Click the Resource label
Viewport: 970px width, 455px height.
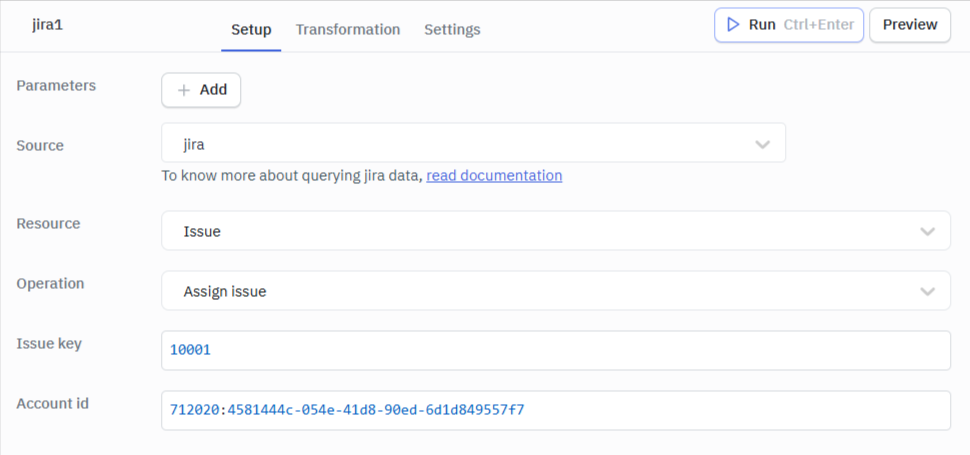(x=48, y=223)
